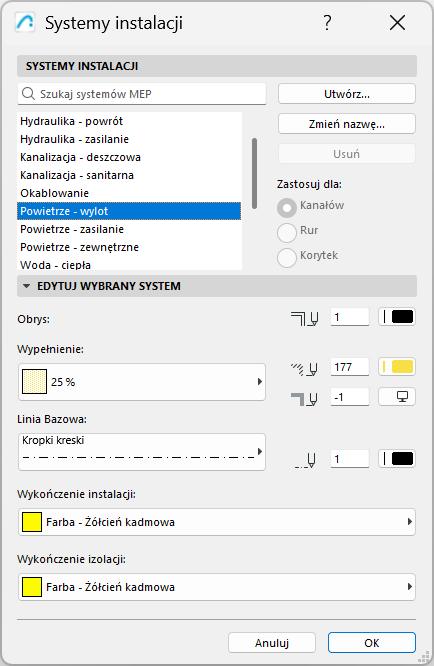Select Powietrze - wylot in the list
434x666 pixels.
point(130,211)
